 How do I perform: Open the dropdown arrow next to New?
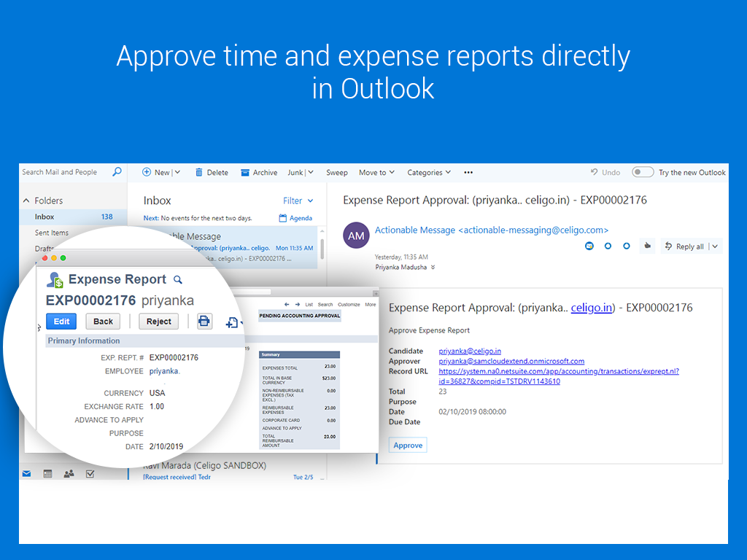click(x=177, y=172)
